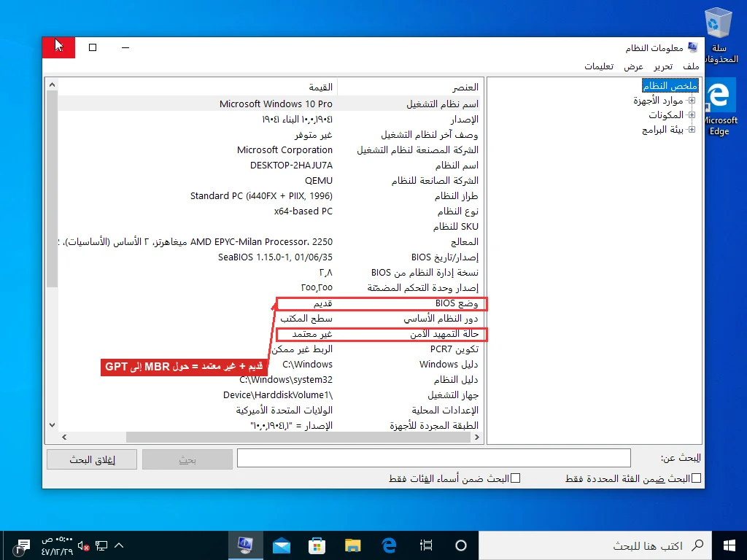Enable البحث ضمن أسماء الفئات فقط checkbox
The width and height of the screenshot is (747, 560).
(x=515, y=478)
